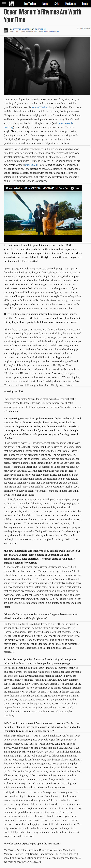This screenshot has height=868, width=91.
Task: Go to the Pop Culture section
Action: tap(70, 4)
